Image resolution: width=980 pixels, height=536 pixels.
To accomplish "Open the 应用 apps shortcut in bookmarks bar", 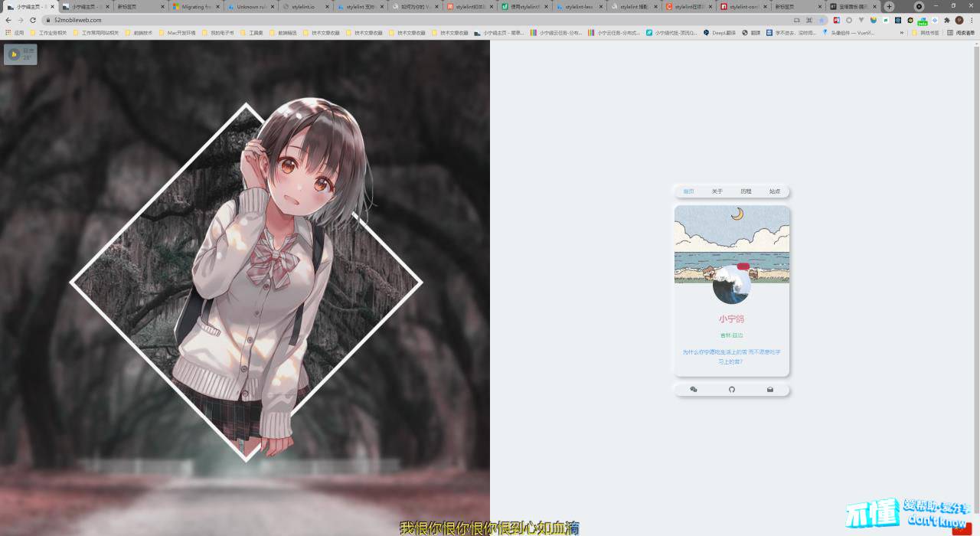I will click(15, 33).
